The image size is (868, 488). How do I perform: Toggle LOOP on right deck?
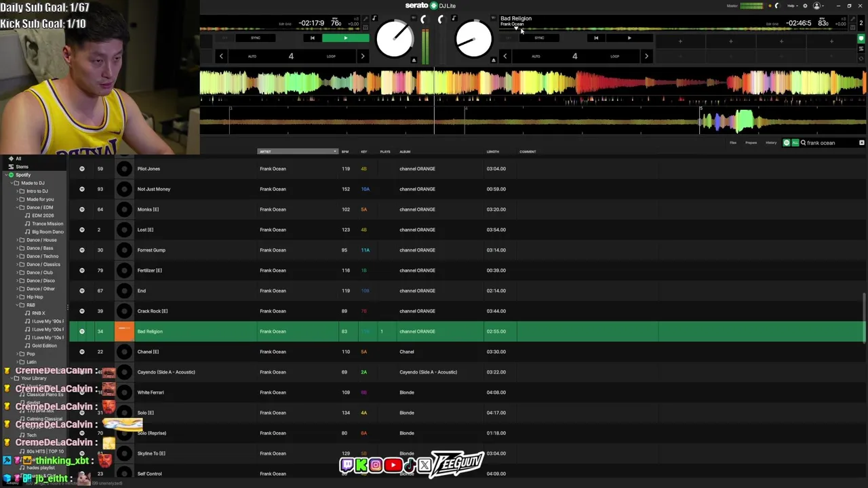(614, 56)
